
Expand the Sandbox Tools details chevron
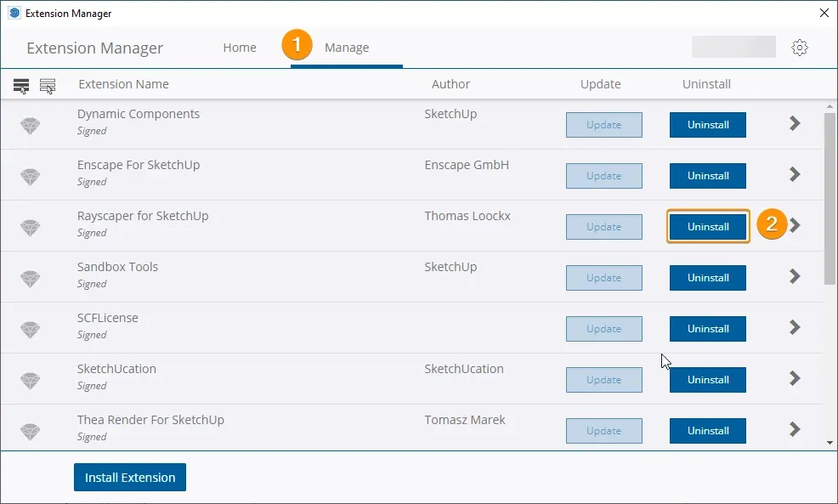tap(795, 276)
